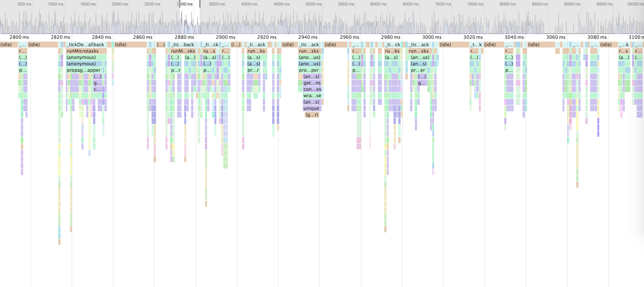644x287 pixels.
Task: Select the (idle) block below 2860 ms
Action: click(x=130, y=45)
